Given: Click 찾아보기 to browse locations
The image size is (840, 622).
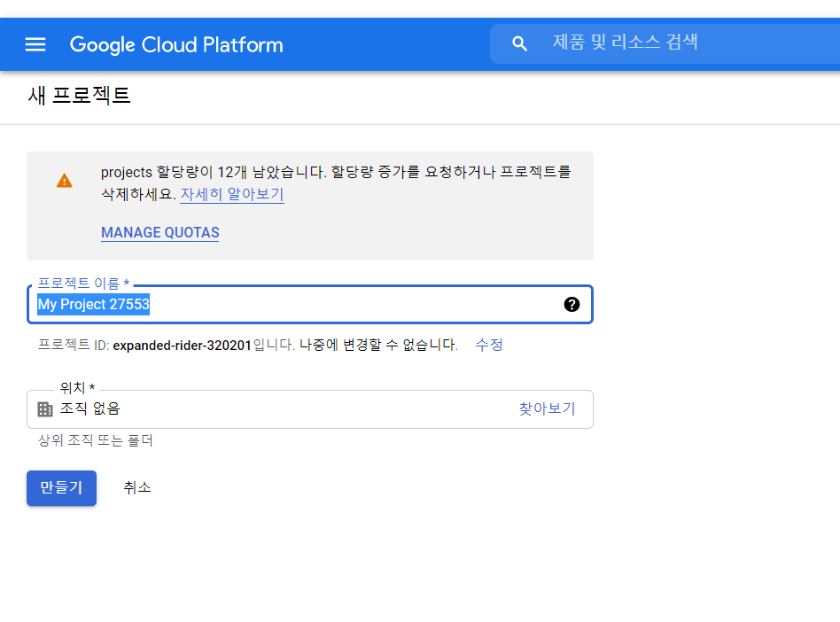Looking at the screenshot, I should [x=547, y=408].
